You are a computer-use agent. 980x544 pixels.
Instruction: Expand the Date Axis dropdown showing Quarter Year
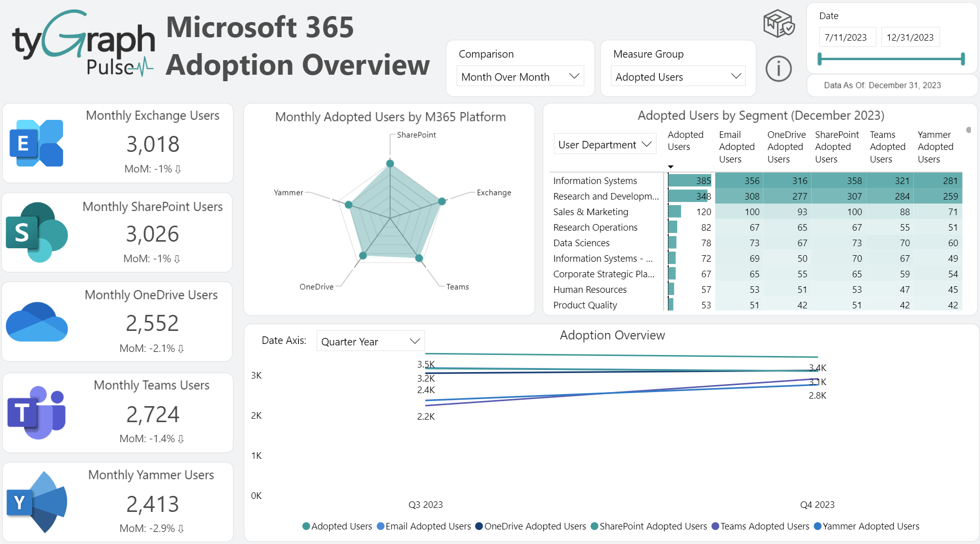(370, 341)
